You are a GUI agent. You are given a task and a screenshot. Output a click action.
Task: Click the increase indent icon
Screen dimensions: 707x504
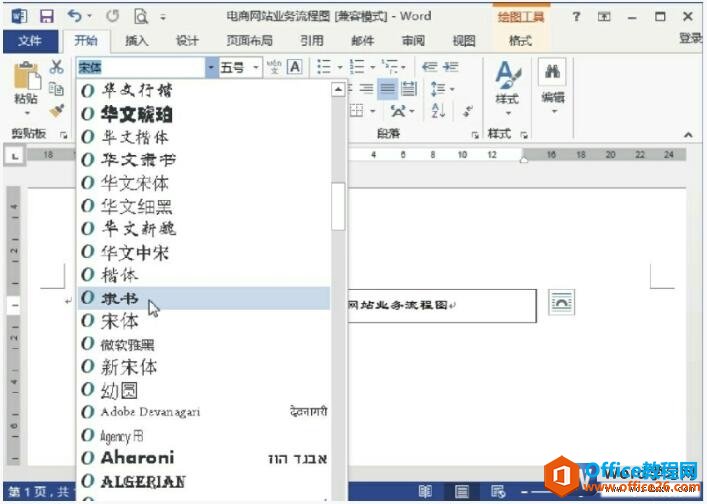click(x=450, y=67)
